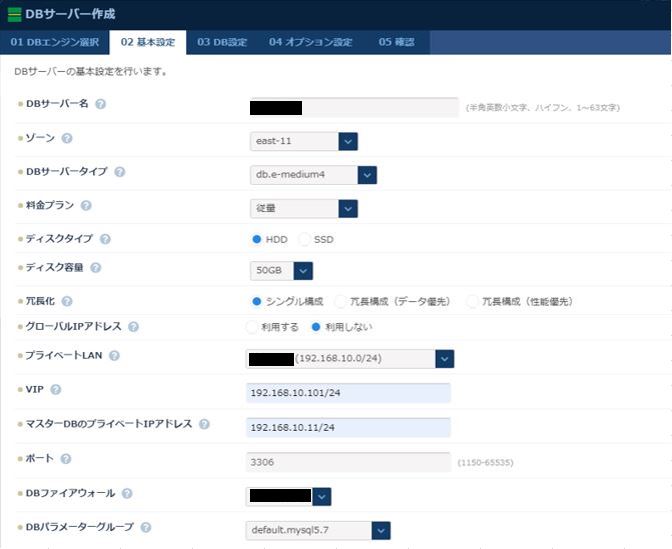Click the ポート field showing 3306
This screenshot has width=672, height=549.
(348, 462)
